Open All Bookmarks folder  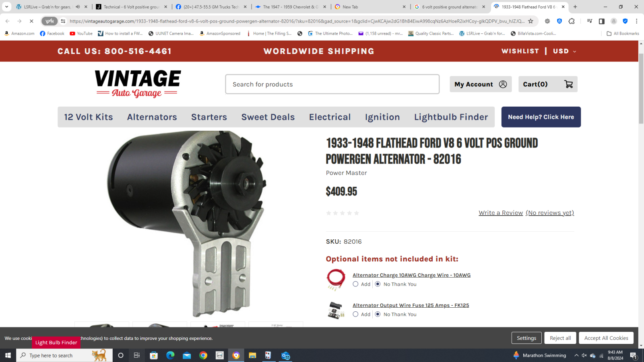[x=623, y=33]
